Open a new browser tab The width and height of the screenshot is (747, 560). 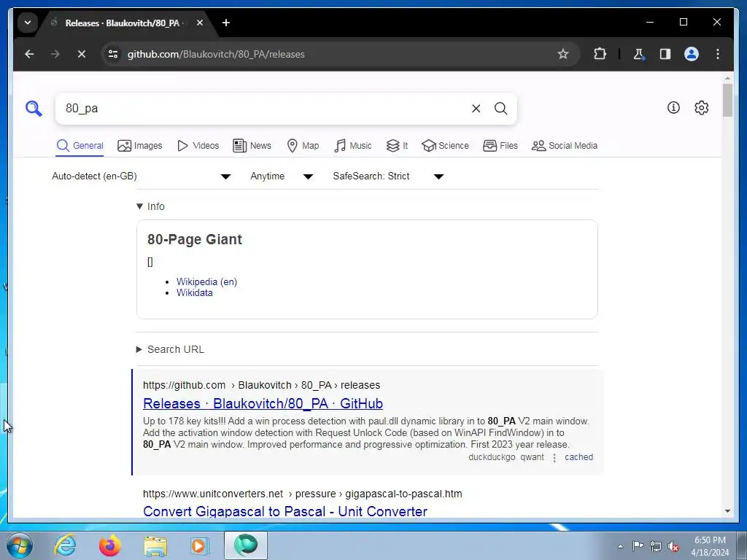coord(226,23)
